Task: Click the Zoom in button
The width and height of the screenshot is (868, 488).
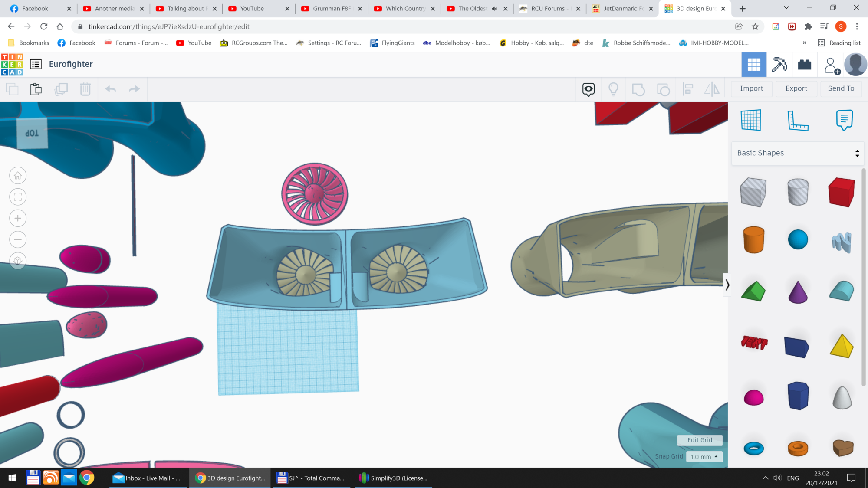Action: [x=18, y=218]
